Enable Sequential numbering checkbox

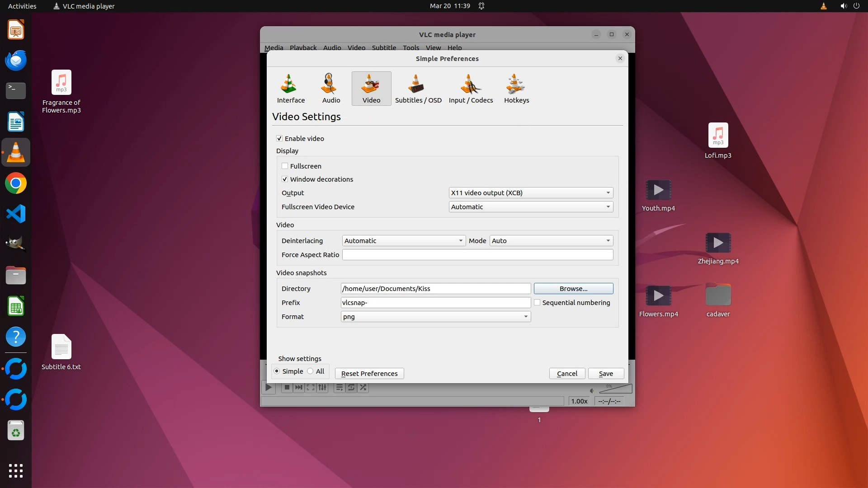(x=537, y=303)
